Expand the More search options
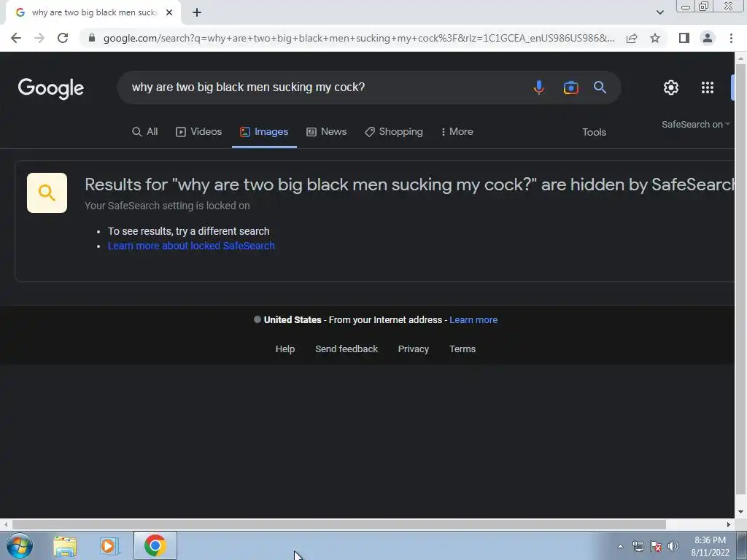The width and height of the screenshot is (747, 560). (457, 132)
